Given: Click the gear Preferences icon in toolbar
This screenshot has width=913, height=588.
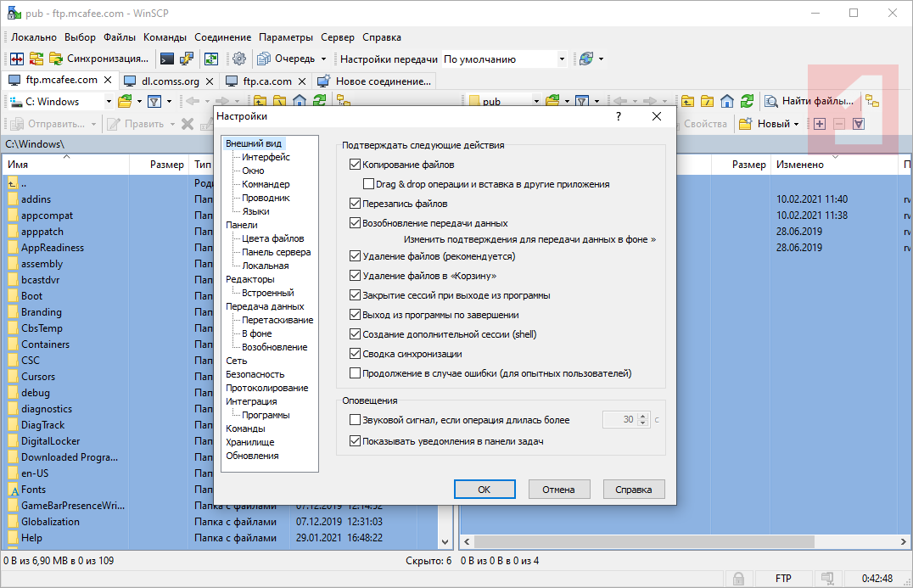Looking at the screenshot, I should (x=238, y=59).
